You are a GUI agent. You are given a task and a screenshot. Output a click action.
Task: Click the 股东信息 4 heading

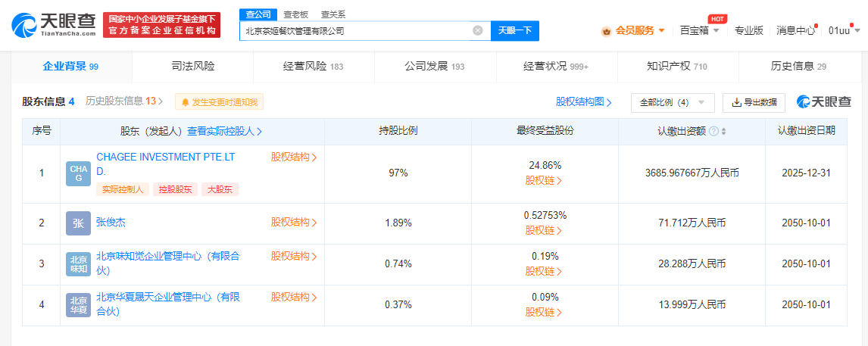click(x=48, y=101)
